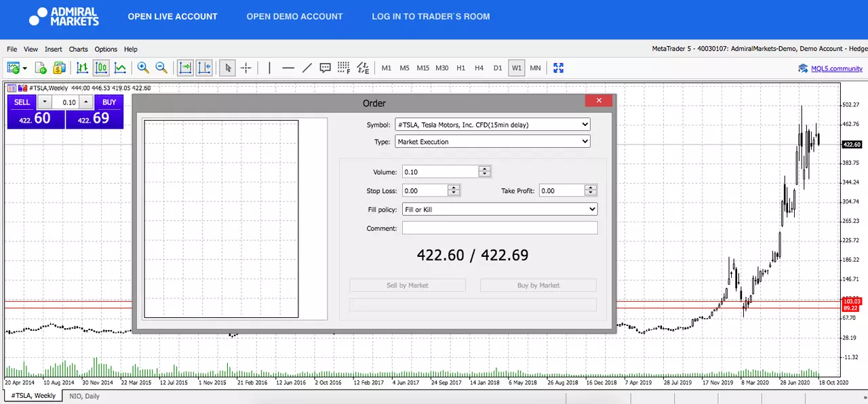Switch chart to bar chart type
Screen dimensions: 868x404
(x=82, y=68)
